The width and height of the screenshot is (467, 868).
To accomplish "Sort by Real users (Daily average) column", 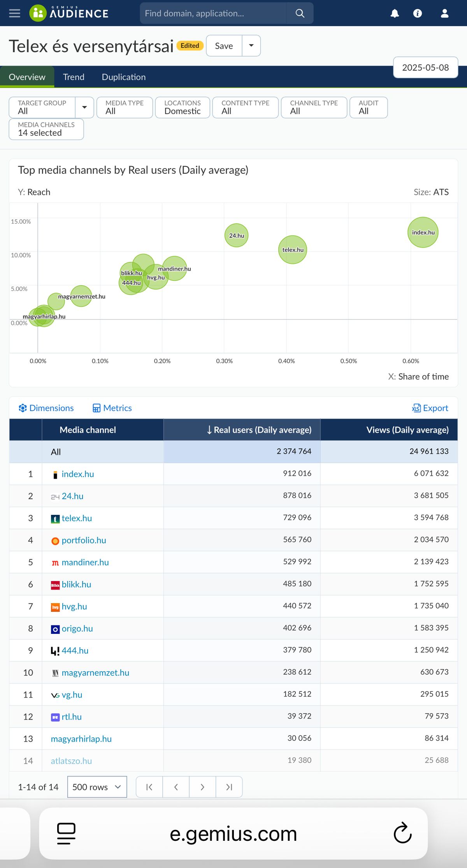I will (242, 430).
